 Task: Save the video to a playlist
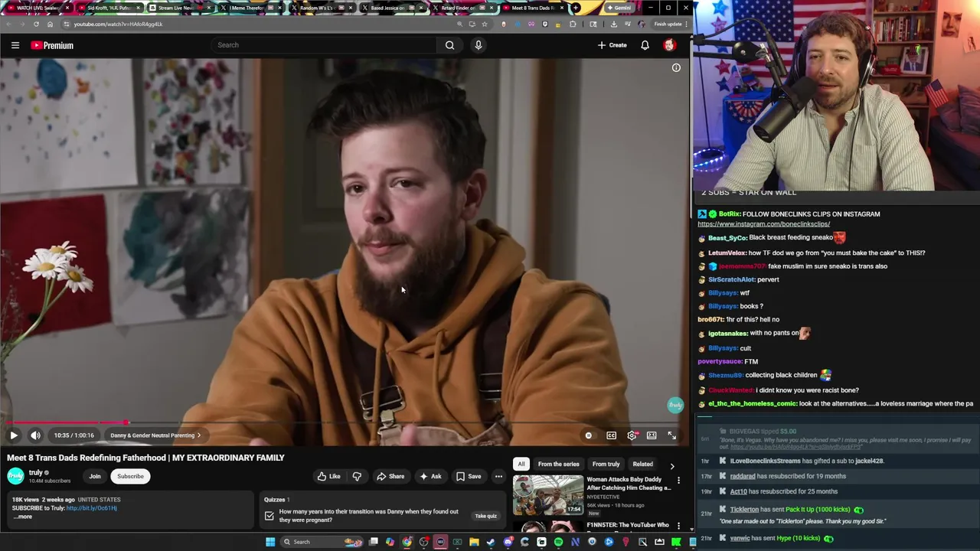click(x=469, y=476)
